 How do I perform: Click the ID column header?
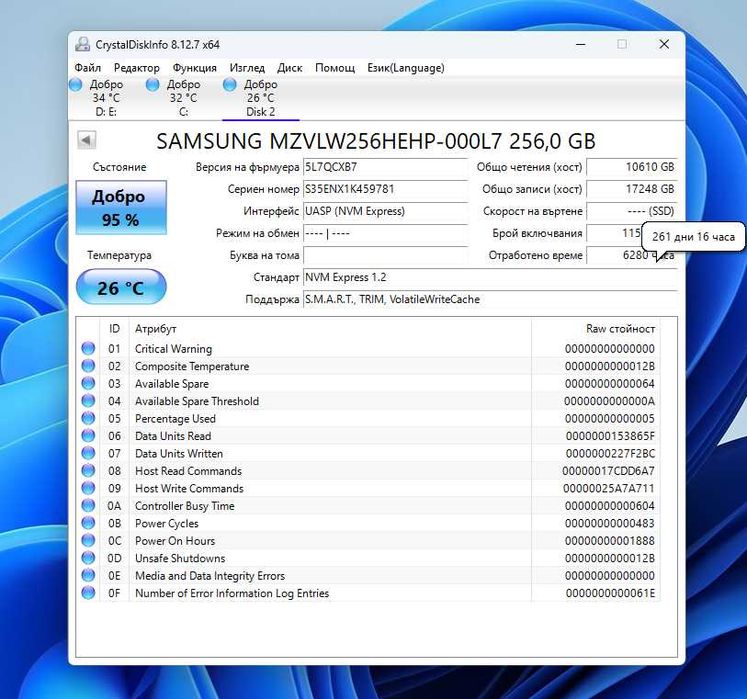coord(114,329)
